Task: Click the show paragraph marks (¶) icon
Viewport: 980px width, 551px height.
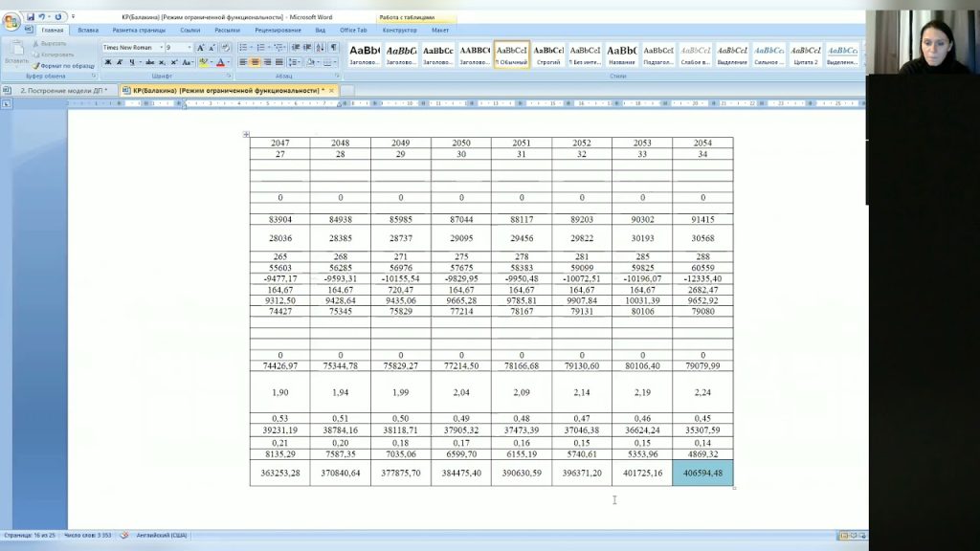Action: [333, 47]
